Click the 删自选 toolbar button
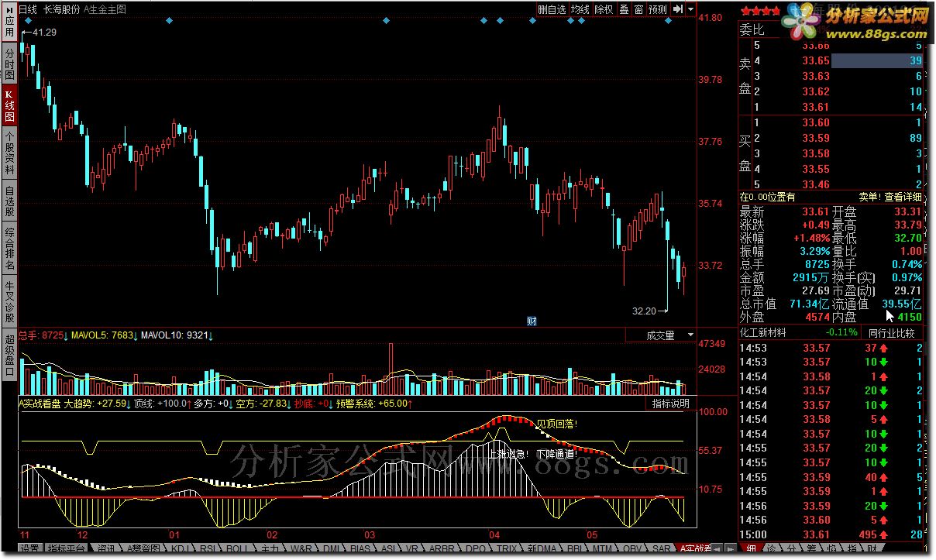 tap(552, 9)
